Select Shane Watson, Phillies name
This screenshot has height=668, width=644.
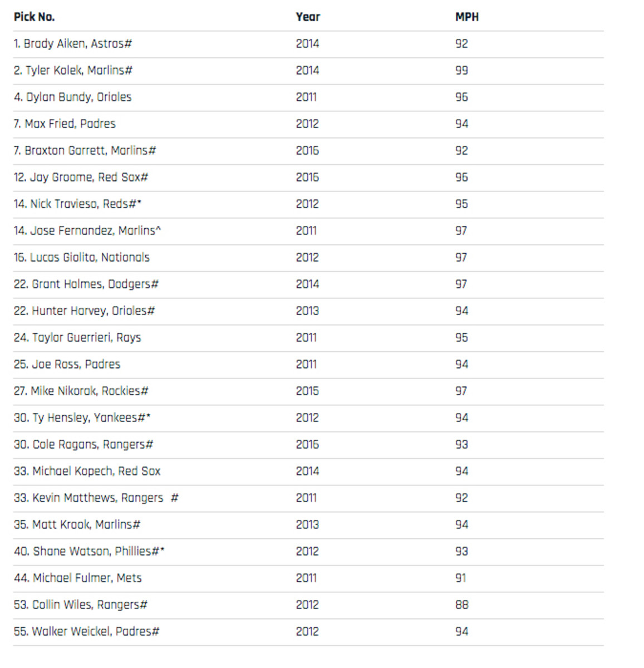[x=89, y=551]
